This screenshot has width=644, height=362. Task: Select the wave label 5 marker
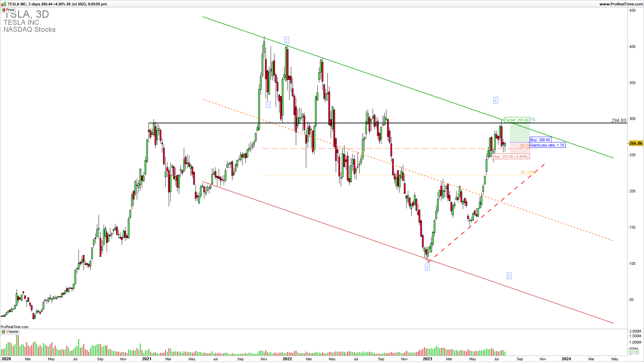pos(509,276)
